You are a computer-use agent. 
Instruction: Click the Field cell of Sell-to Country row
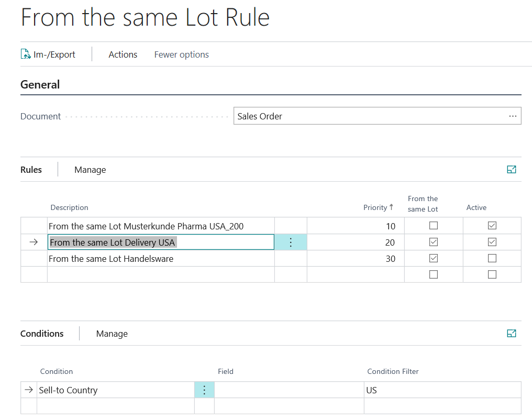pyautogui.click(x=289, y=390)
